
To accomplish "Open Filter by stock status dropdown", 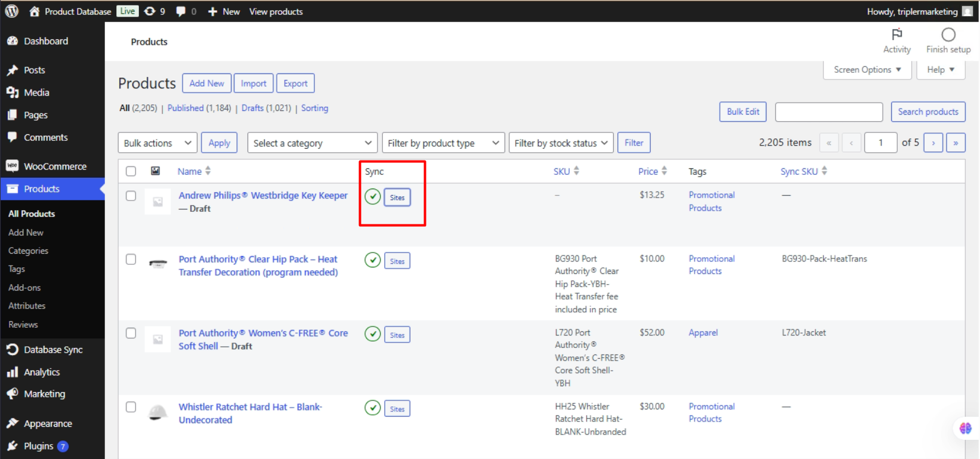I will (x=561, y=143).
